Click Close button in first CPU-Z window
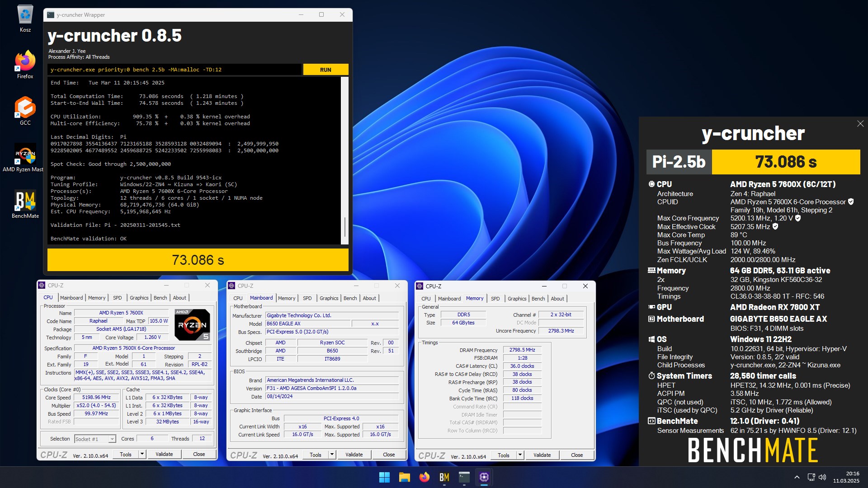 [x=199, y=454]
